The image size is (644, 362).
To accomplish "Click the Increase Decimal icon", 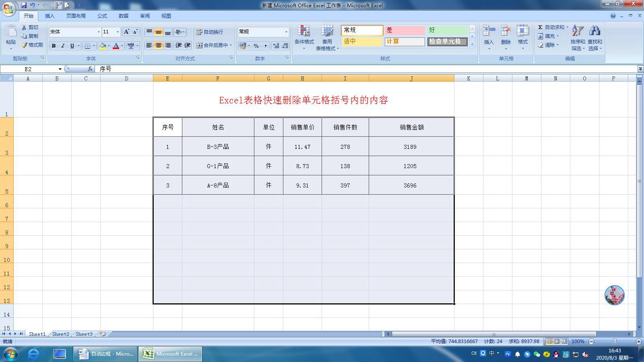I will coord(275,46).
